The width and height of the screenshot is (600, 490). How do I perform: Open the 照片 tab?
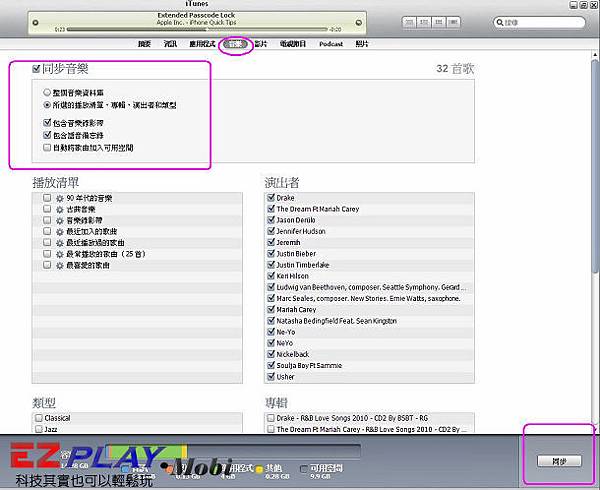point(362,44)
